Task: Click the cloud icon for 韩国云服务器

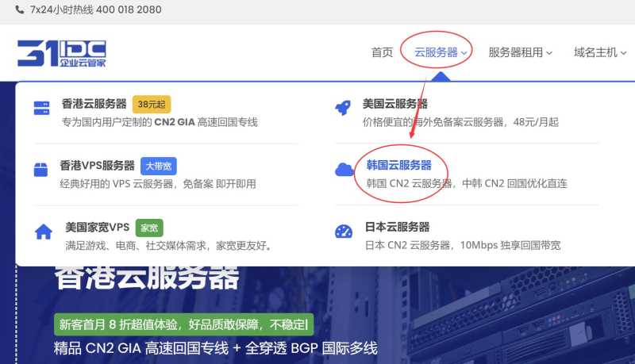Action: (x=344, y=170)
